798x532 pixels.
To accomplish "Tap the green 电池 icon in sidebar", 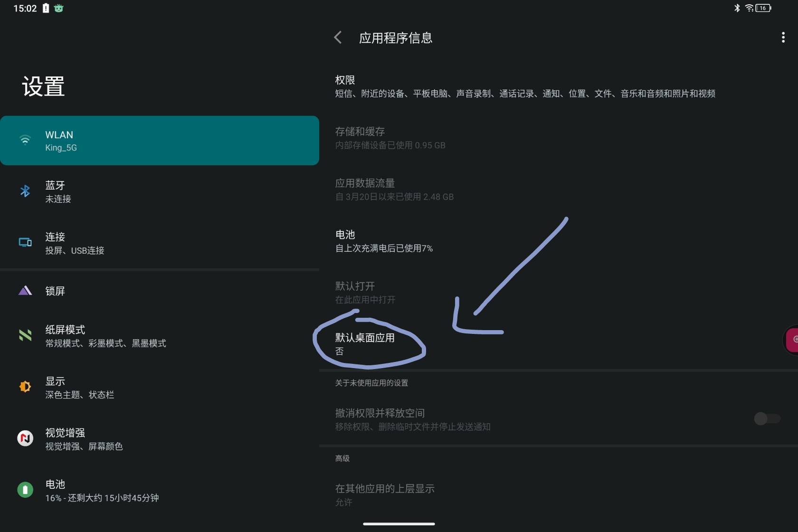I will coord(25,489).
